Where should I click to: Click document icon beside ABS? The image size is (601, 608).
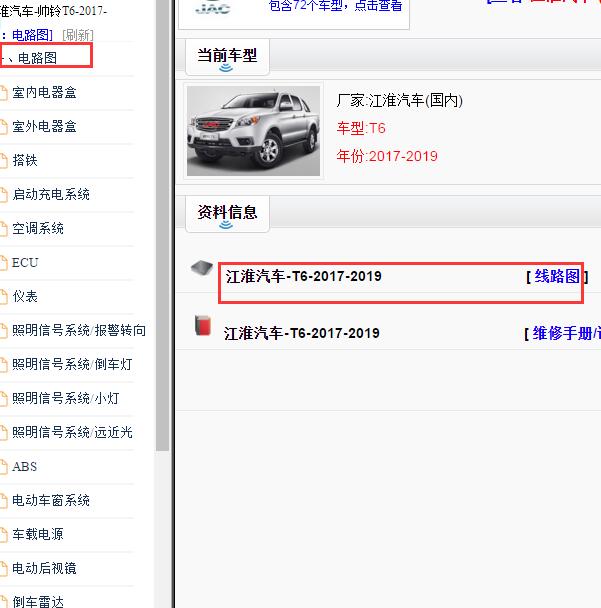(3, 467)
